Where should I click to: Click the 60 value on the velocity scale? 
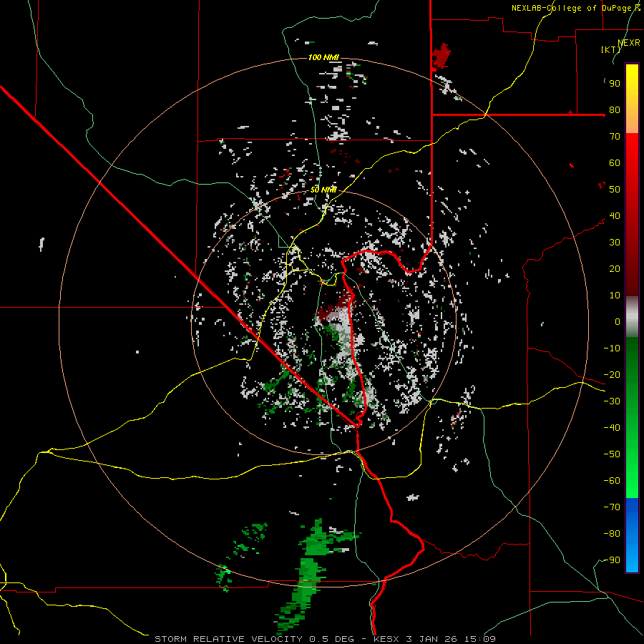pos(615,162)
